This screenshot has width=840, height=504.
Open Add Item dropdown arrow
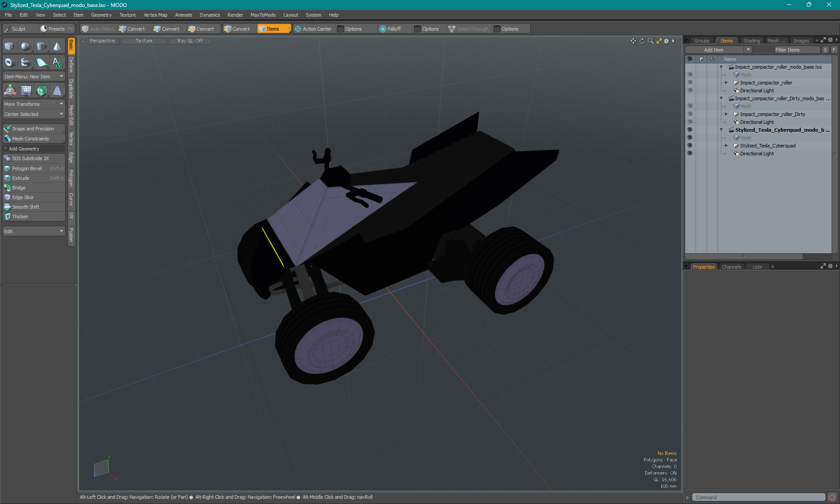coord(748,50)
